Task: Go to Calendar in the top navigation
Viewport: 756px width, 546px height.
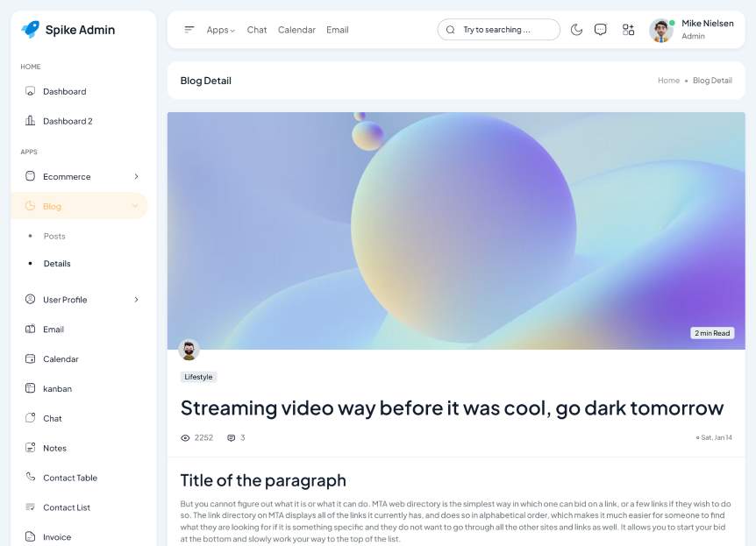Action: pyautogui.click(x=296, y=30)
